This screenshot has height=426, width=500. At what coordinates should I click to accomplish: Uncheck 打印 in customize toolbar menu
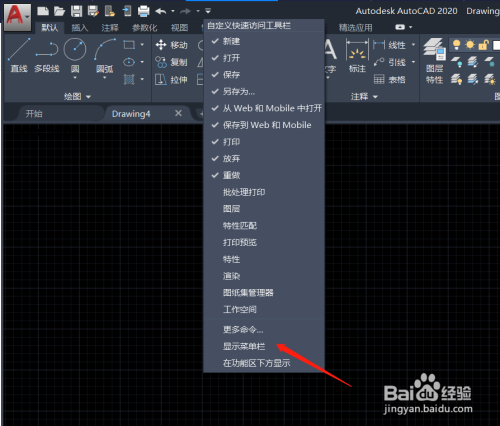tap(264, 142)
